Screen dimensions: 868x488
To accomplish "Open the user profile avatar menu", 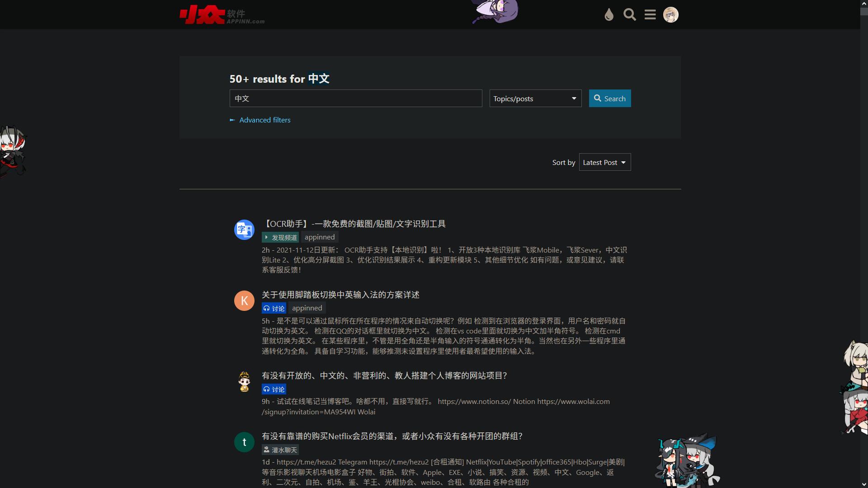I will pos(670,15).
